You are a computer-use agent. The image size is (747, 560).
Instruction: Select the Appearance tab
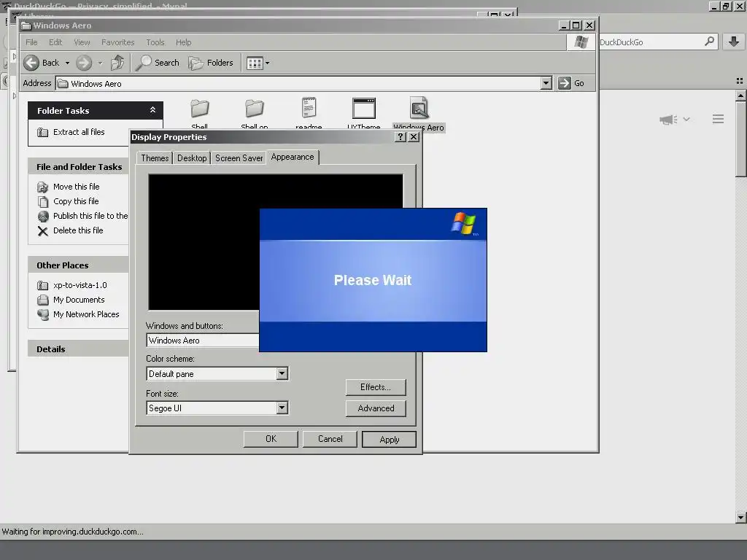pyautogui.click(x=293, y=157)
